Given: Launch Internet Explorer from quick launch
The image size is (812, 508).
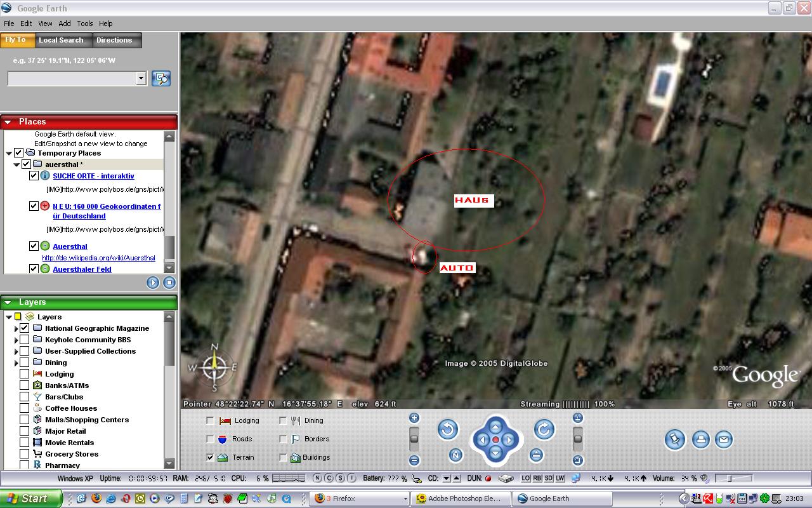Looking at the screenshot, I should point(111,498).
